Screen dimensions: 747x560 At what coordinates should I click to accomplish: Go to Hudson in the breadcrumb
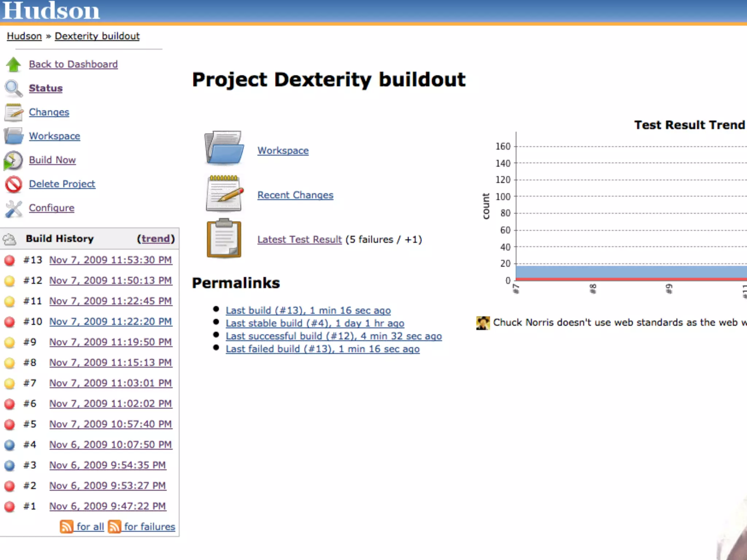point(24,36)
